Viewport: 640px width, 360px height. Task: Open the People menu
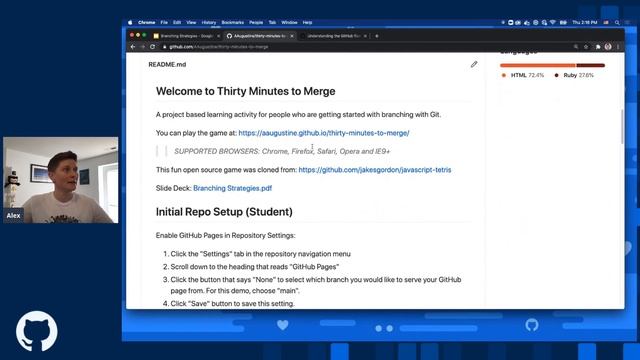point(256,22)
